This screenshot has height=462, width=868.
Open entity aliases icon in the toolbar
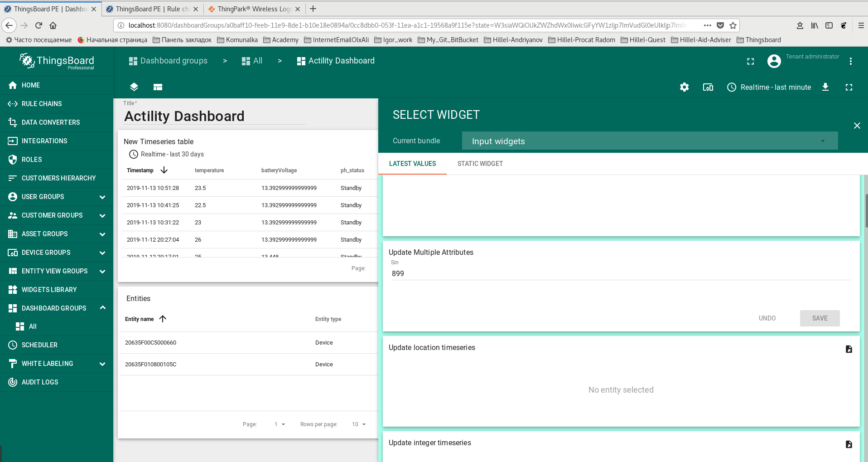pyautogui.click(x=708, y=87)
